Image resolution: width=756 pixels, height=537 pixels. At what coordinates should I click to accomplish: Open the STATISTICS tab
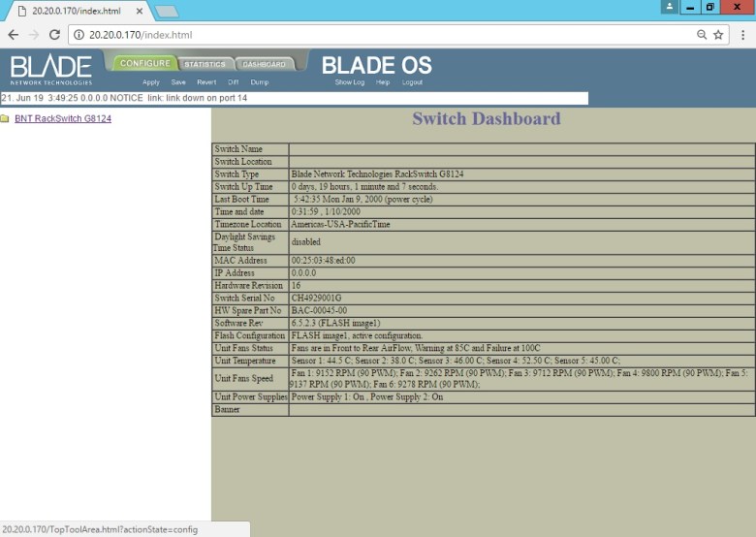(205, 65)
